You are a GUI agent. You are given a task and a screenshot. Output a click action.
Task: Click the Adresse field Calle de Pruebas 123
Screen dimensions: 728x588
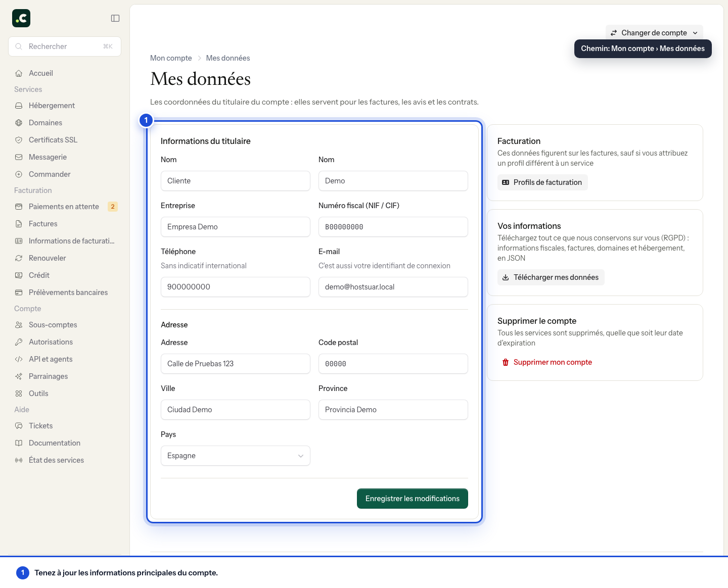[236, 364]
